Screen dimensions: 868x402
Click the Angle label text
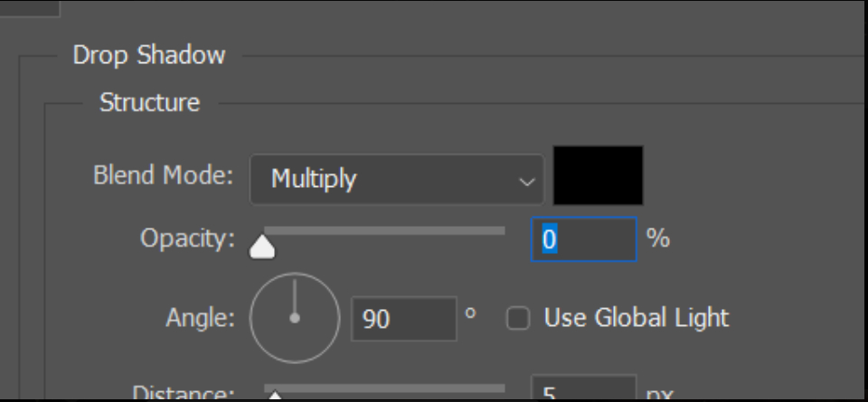click(x=200, y=318)
